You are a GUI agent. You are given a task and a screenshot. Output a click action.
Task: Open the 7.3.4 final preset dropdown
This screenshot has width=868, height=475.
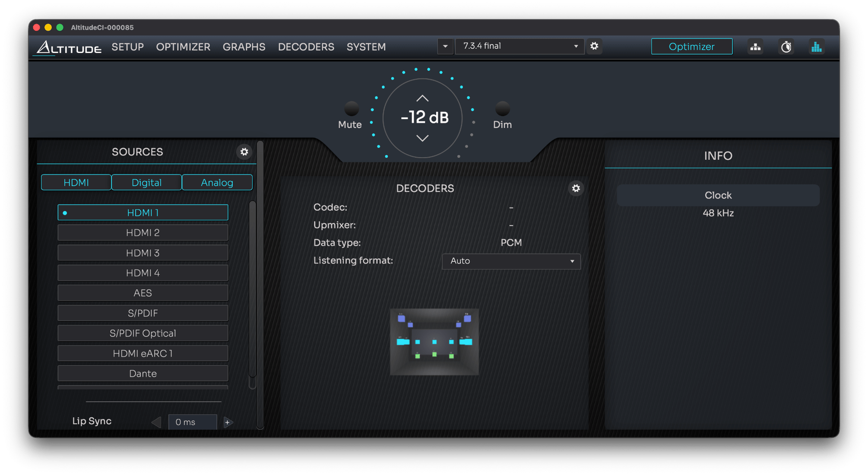[520, 46]
